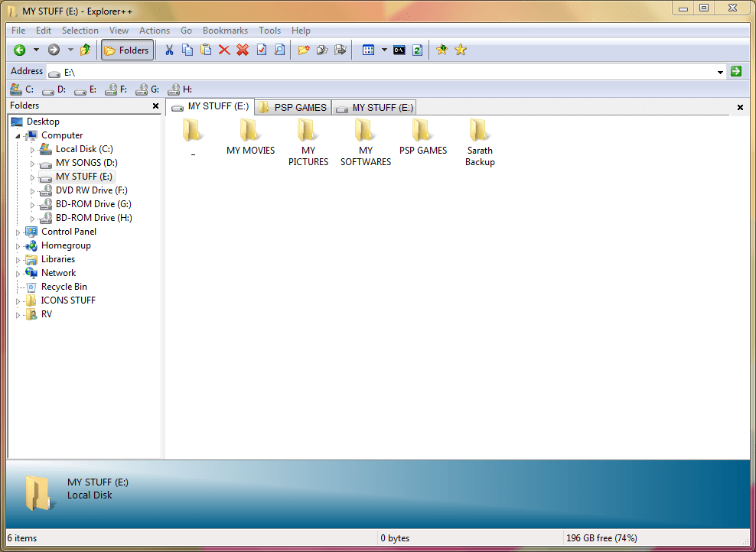Open the Selection menu
756x552 pixels.
(80, 31)
